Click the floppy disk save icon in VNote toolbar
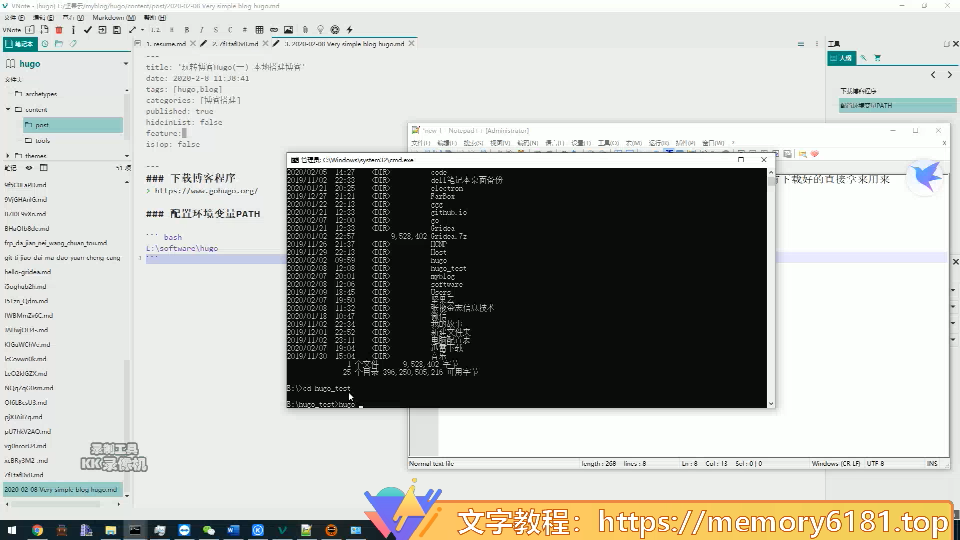This screenshot has width=960, height=540. (x=116, y=29)
